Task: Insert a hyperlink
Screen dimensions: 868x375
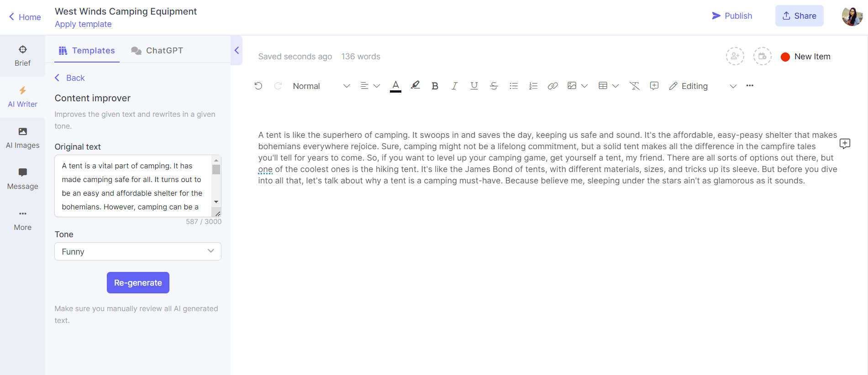Action: tap(552, 86)
